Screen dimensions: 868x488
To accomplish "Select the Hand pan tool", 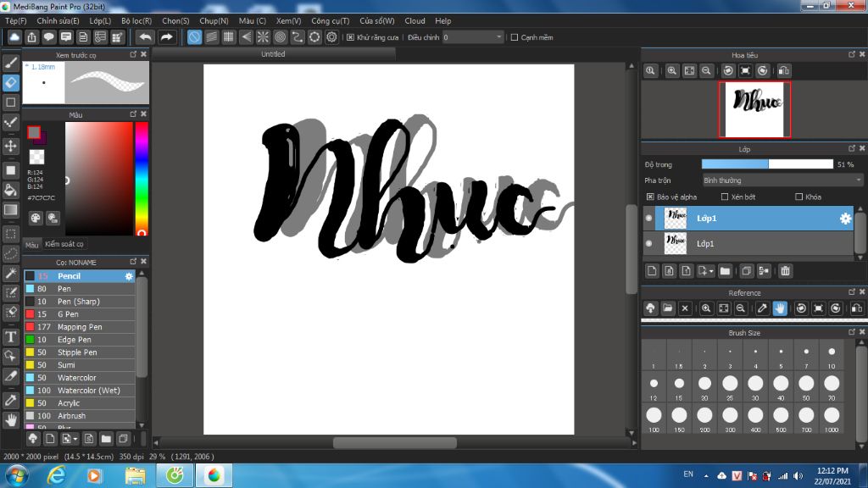I will coord(10,420).
